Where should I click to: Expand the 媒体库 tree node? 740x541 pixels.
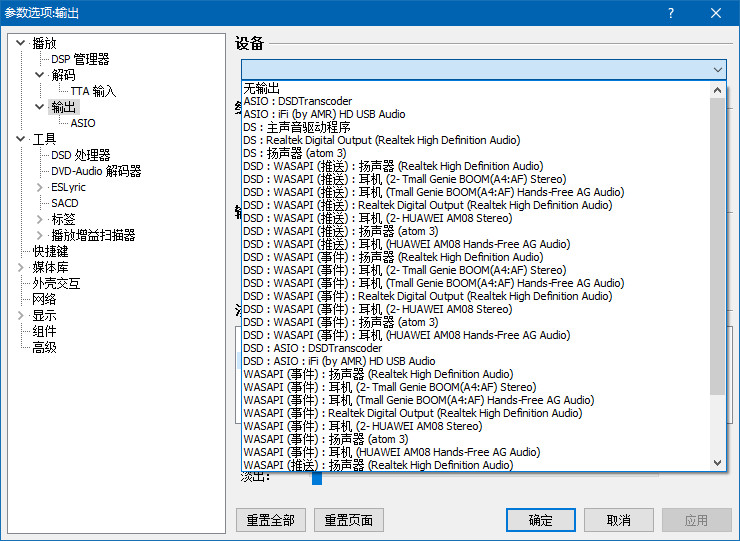tap(20, 267)
